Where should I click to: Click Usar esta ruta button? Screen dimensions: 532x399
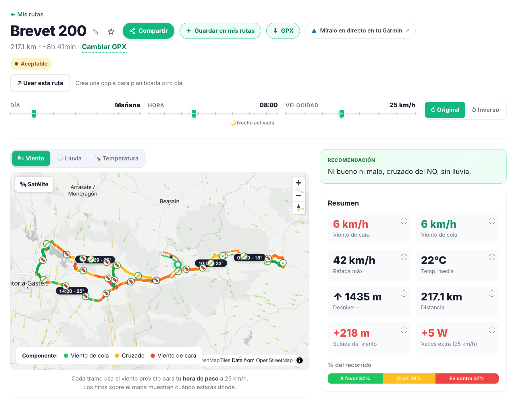(40, 83)
